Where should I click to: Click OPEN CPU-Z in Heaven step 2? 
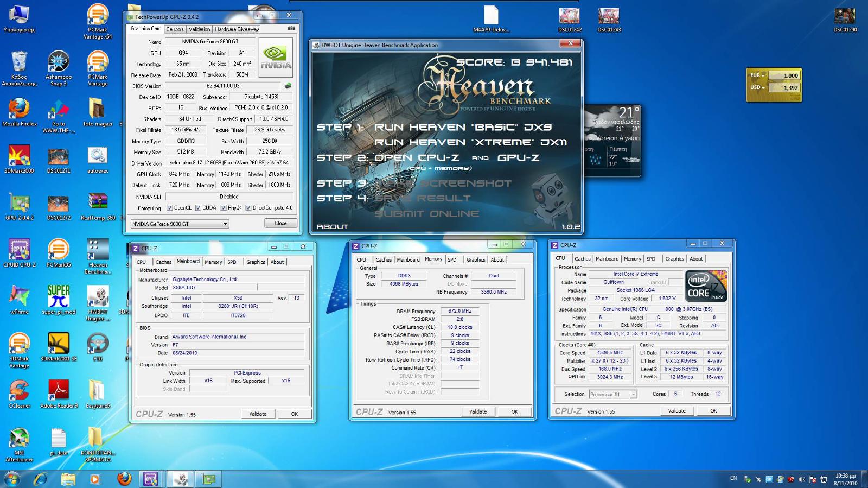click(x=417, y=157)
